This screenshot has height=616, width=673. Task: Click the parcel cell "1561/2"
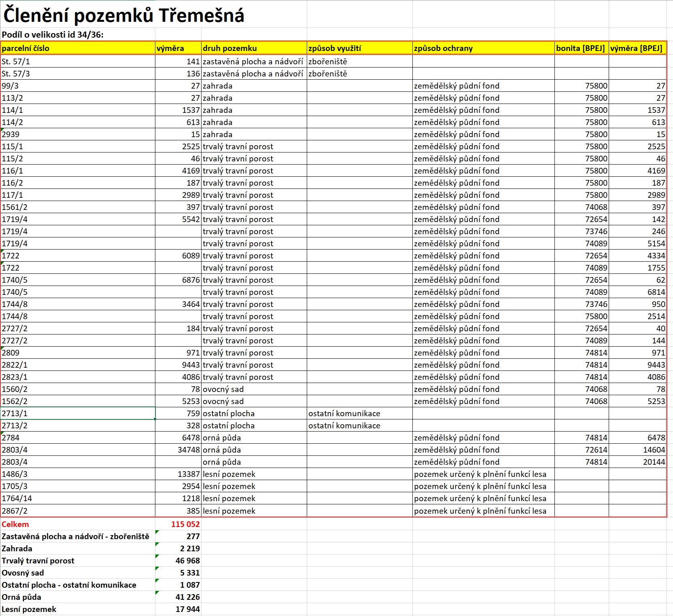(x=78, y=207)
